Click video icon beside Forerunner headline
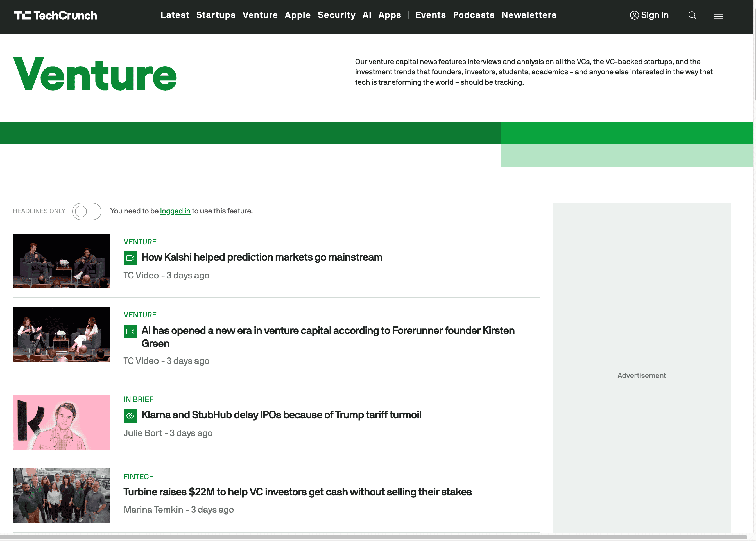This screenshot has width=756, height=541. click(130, 332)
